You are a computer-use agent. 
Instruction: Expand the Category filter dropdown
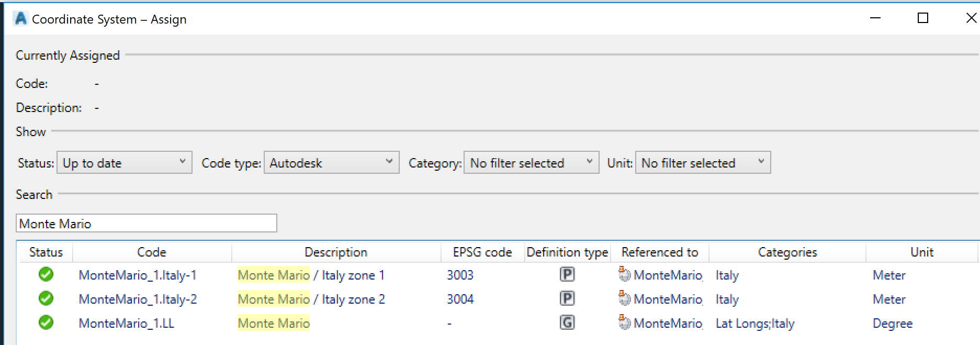[531, 163]
